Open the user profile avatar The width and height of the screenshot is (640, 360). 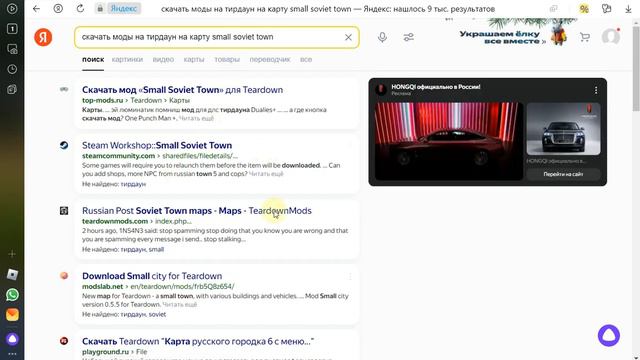click(611, 37)
